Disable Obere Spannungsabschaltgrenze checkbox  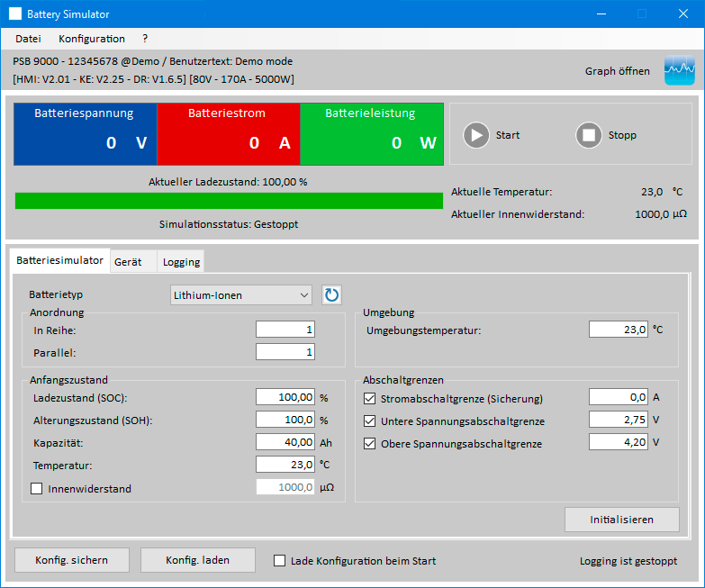coord(369,443)
